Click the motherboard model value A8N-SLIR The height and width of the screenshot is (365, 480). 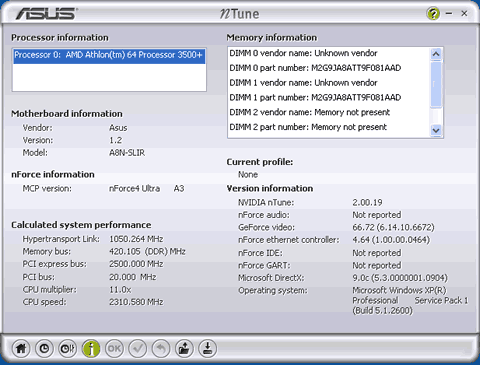[x=127, y=153]
